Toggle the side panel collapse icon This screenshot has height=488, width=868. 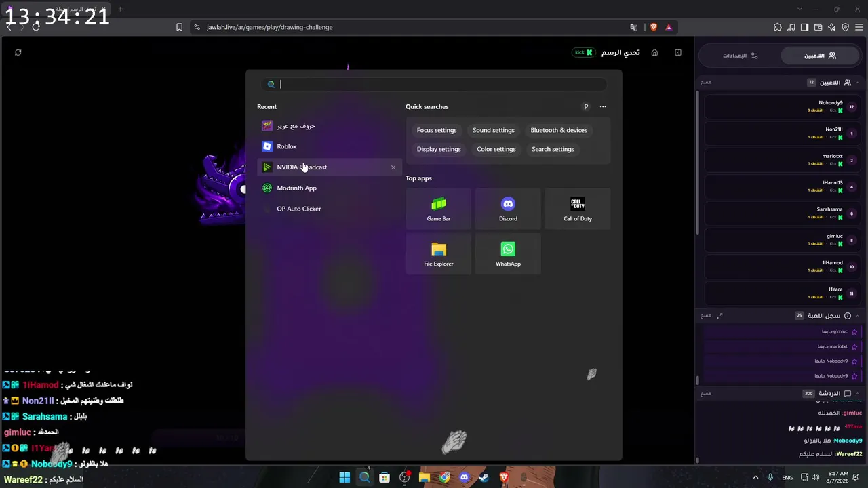point(677,52)
